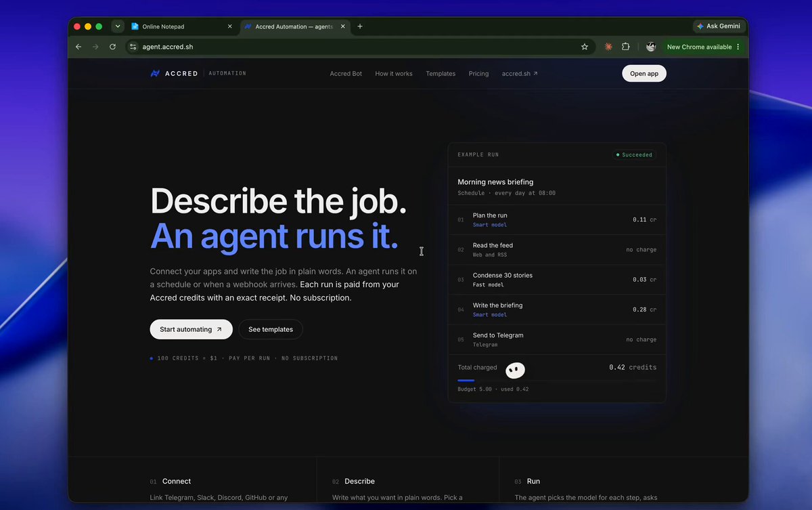
Task: Select the Send to Telegram step
Action: 557,339
